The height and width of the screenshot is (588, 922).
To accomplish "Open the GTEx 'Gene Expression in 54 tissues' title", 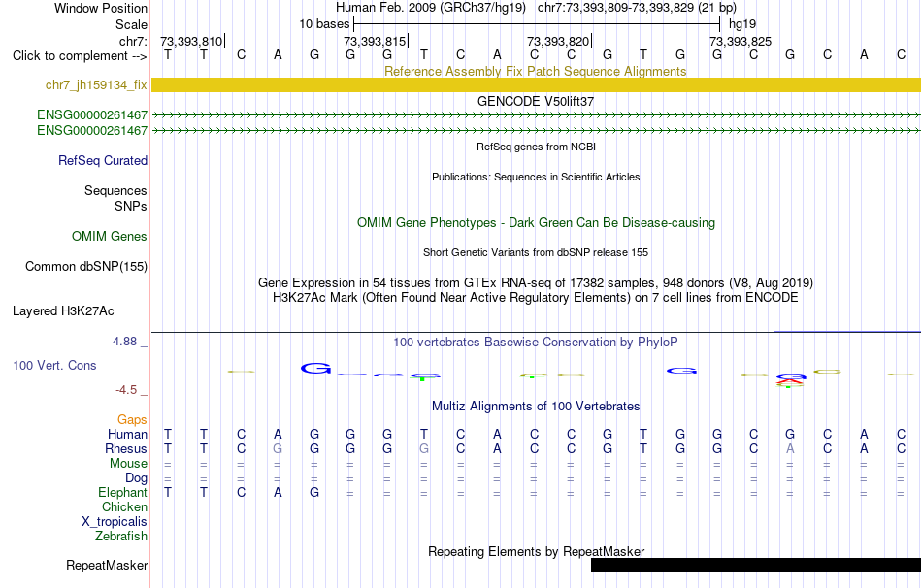I will [x=536, y=282].
